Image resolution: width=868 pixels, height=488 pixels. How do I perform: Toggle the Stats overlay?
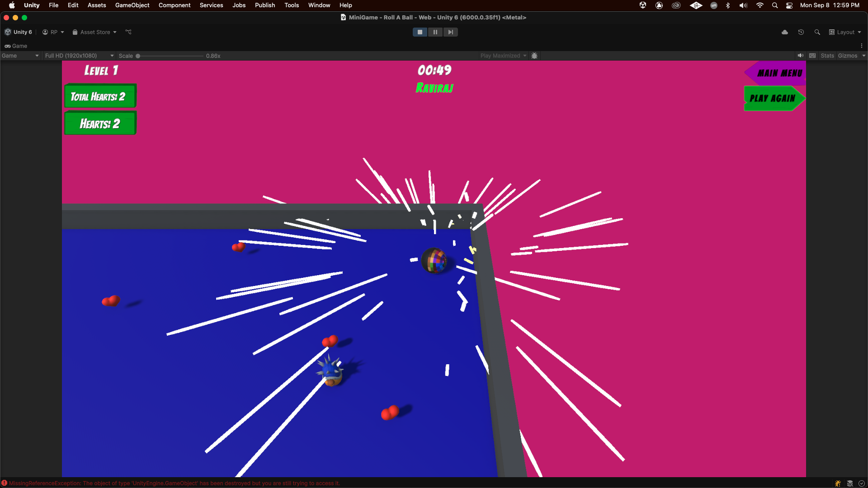827,56
